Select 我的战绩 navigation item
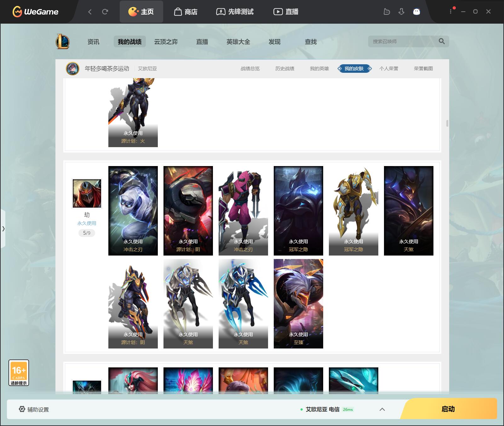 129,42
